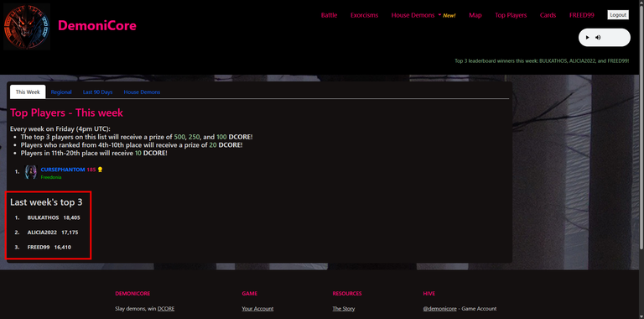Click the top 3 leaderboard winners announcement
Screen dimensions: 644x319
point(542,60)
